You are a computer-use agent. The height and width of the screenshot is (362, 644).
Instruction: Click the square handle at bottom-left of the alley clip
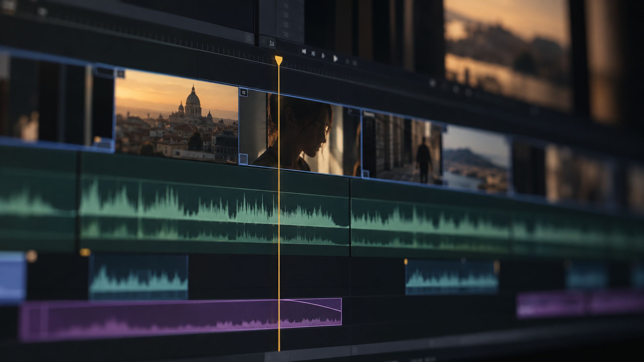[366, 174]
